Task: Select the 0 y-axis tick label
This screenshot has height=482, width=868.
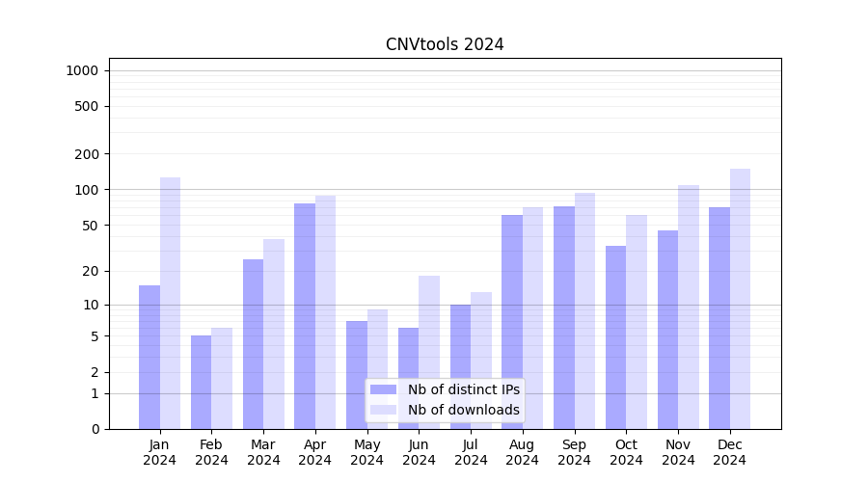Action: click(95, 429)
